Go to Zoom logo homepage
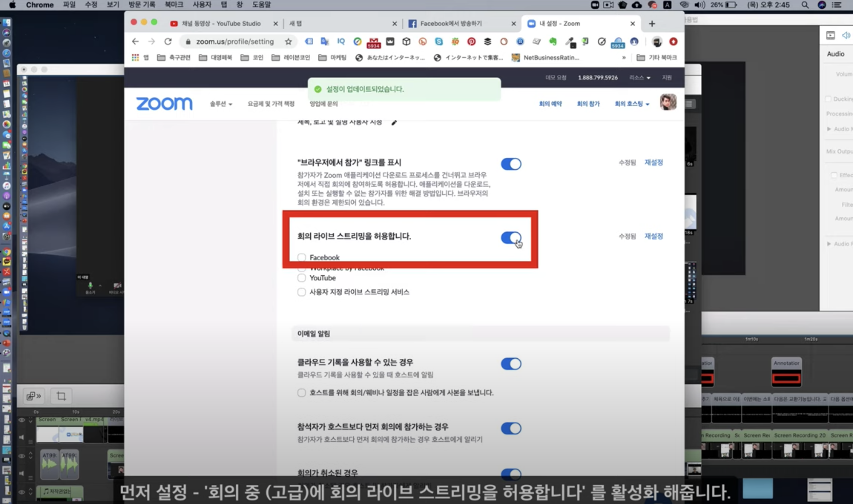Image resolution: width=853 pixels, height=504 pixels. coord(164,104)
